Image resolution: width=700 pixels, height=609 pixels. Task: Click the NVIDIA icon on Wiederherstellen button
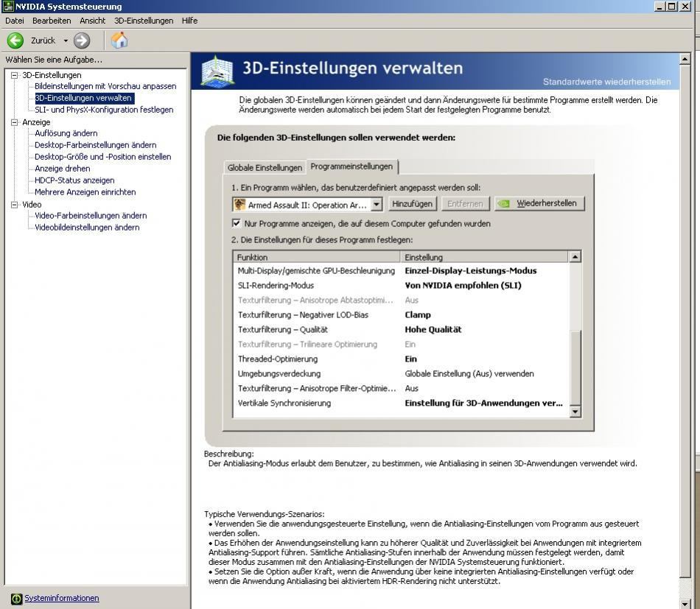click(504, 203)
